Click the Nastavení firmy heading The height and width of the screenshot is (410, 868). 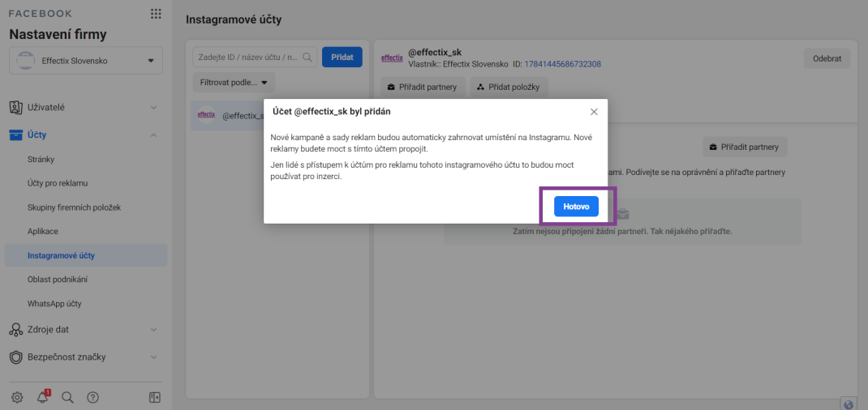pyautogui.click(x=58, y=34)
